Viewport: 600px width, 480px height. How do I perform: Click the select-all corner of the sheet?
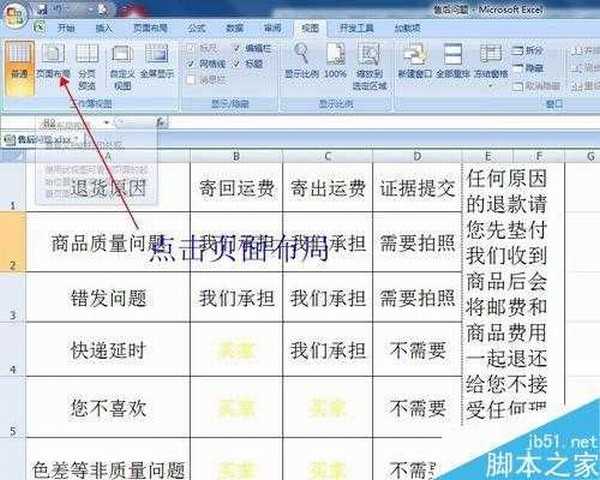tap(13, 156)
